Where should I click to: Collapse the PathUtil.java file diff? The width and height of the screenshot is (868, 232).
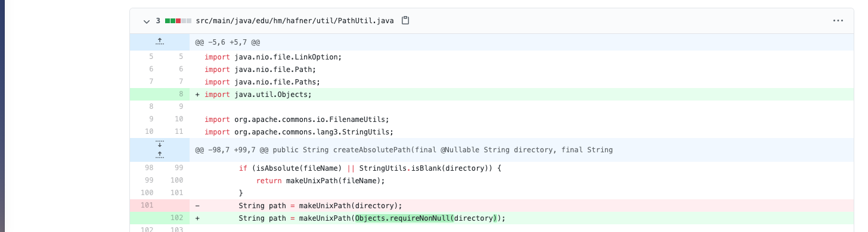[x=147, y=21]
